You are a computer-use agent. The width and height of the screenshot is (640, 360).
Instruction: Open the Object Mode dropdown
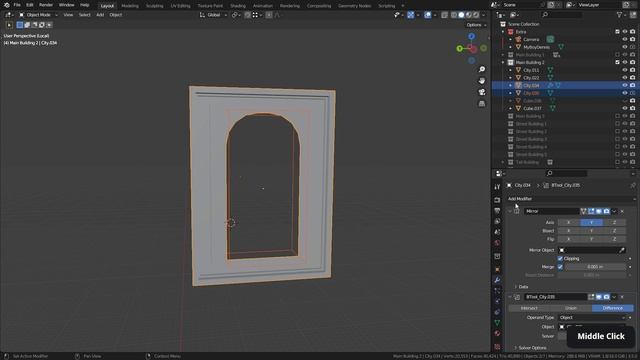click(38, 15)
